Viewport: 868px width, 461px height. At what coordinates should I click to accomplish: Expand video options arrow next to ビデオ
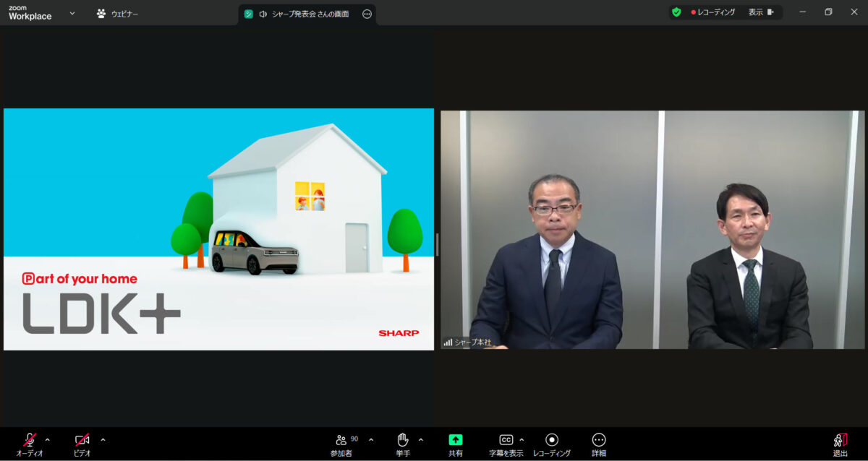tap(103, 439)
